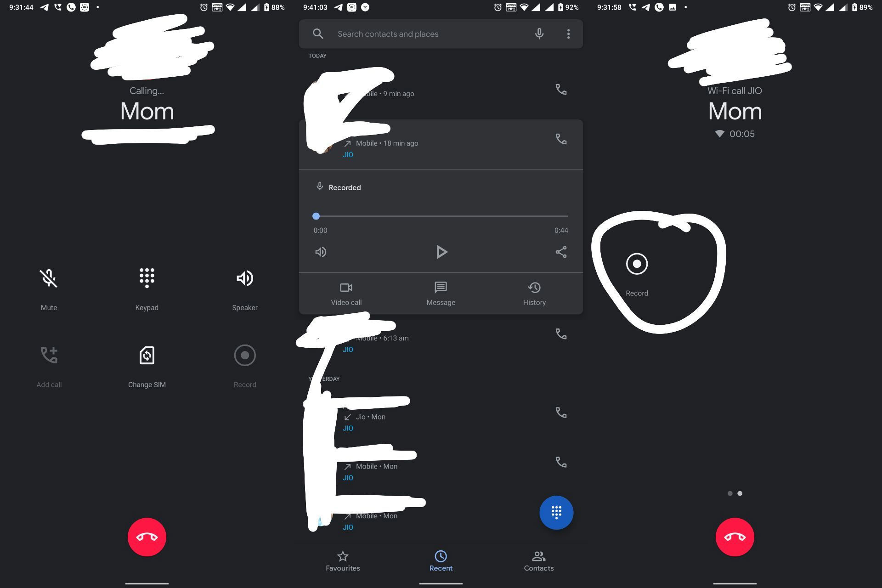This screenshot has width=882, height=588.
Task: Open History tab in call options
Action: point(534,293)
